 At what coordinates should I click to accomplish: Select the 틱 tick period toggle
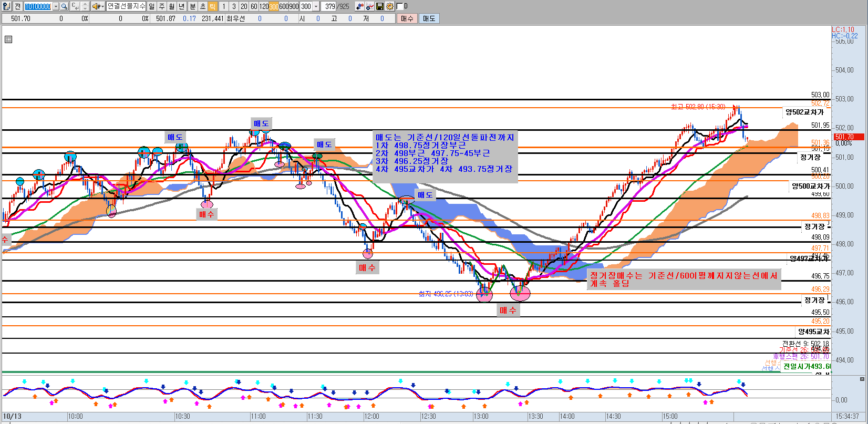coord(212,6)
